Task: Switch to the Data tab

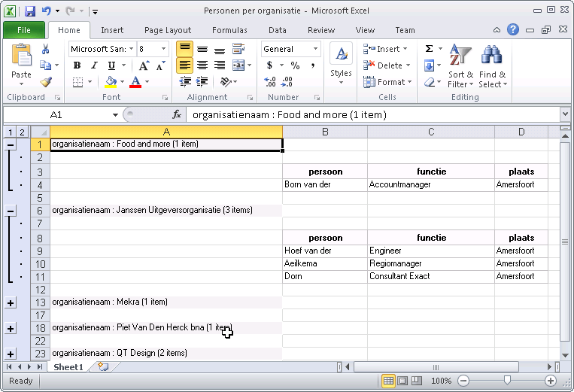Action: point(277,30)
